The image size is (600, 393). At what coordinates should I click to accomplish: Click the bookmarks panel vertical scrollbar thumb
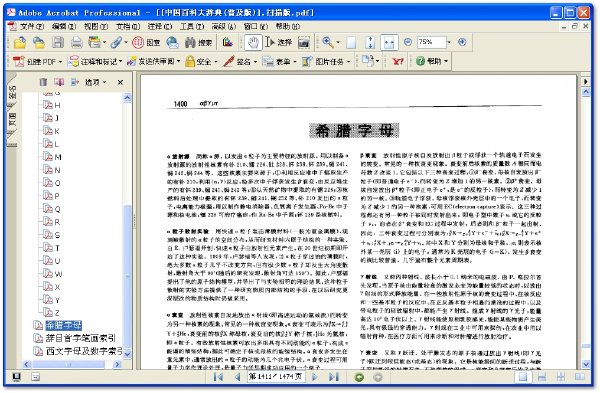(x=127, y=276)
